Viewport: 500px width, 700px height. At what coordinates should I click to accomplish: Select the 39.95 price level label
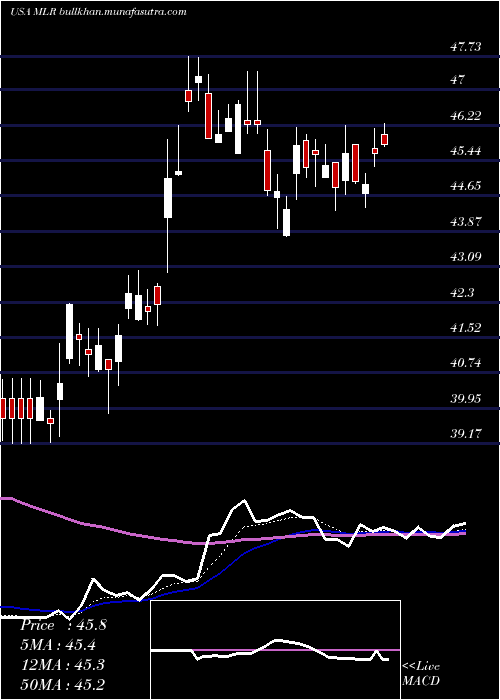coord(466,398)
